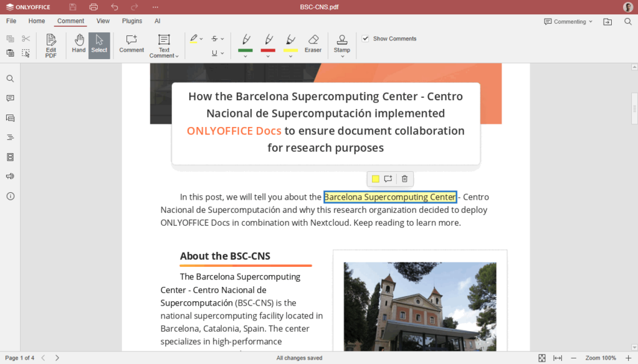The image size is (638, 364).
Task: Click the Eraser tool
Action: 313,44
